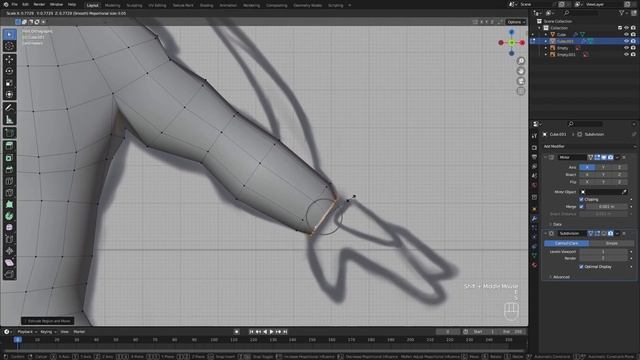Select the Extrude Region tool
640x360 pixels.
(x=9, y=146)
